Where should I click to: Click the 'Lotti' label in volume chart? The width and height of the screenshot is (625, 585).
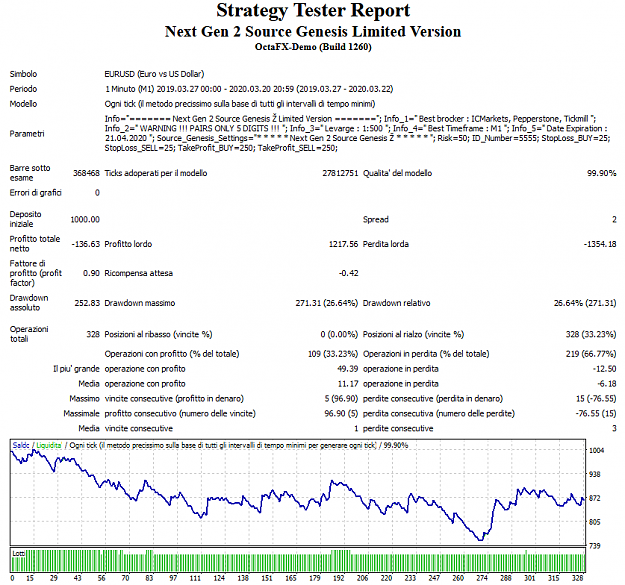coord(18,554)
